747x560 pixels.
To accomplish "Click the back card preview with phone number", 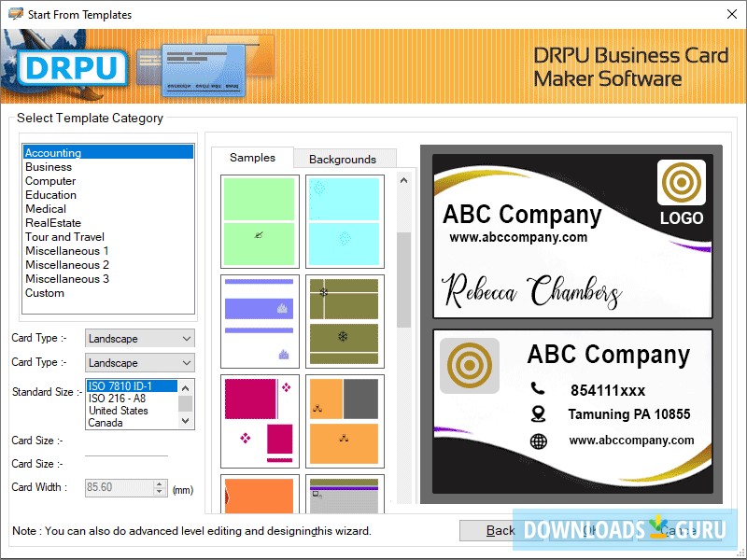I will 572,411.
